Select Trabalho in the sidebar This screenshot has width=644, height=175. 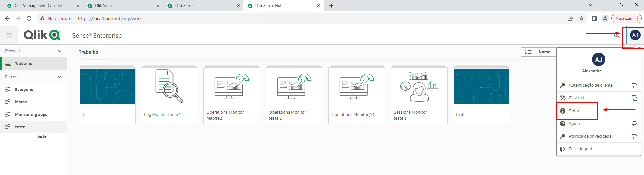pos(34,64)
